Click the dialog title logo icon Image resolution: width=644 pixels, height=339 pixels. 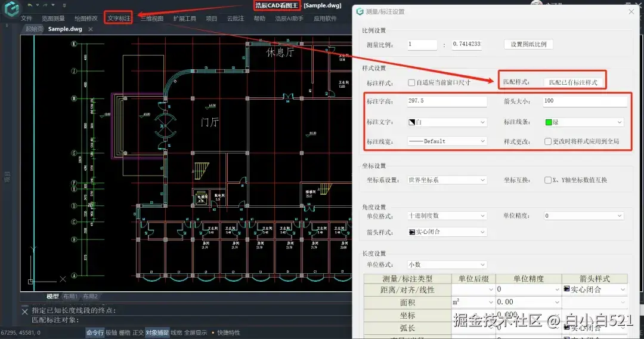(360, 11)
